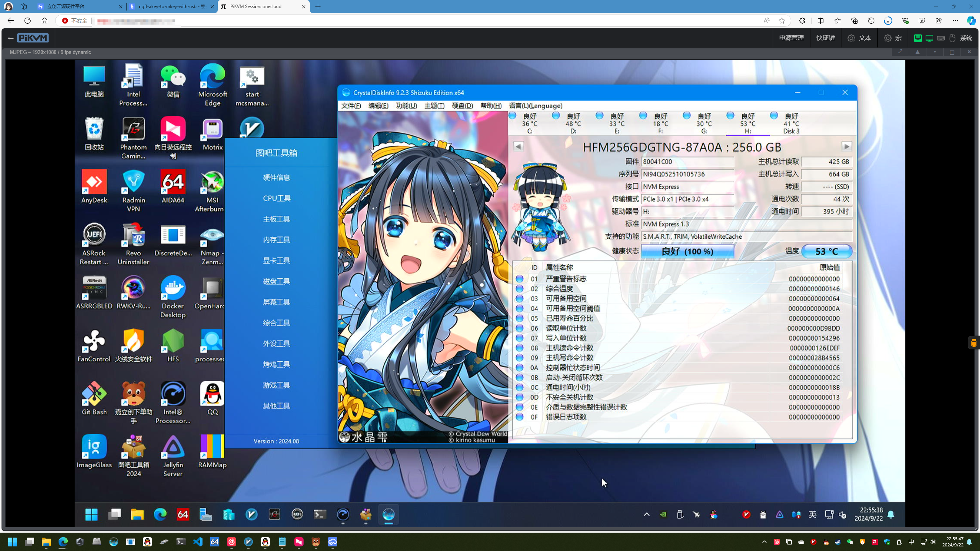Select 烤鸡工具 in 图吧工具箱
Screen dimensions: 980x551
[276, 364]
